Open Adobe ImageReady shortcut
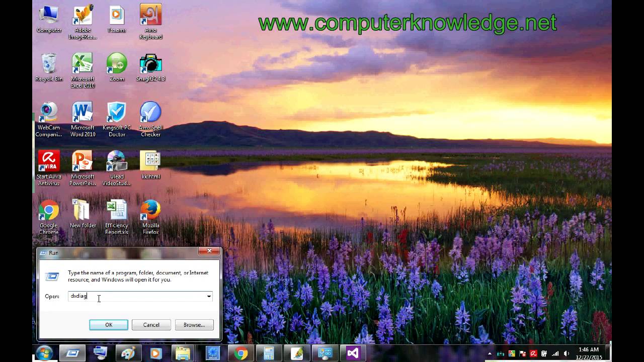The image size is (644, 362). (x=83, y=23)
